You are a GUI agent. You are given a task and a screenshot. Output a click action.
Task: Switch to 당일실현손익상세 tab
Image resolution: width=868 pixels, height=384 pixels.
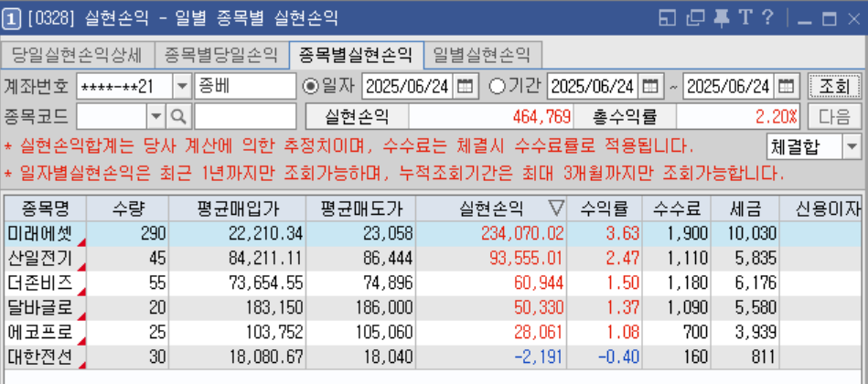(77, 55)
